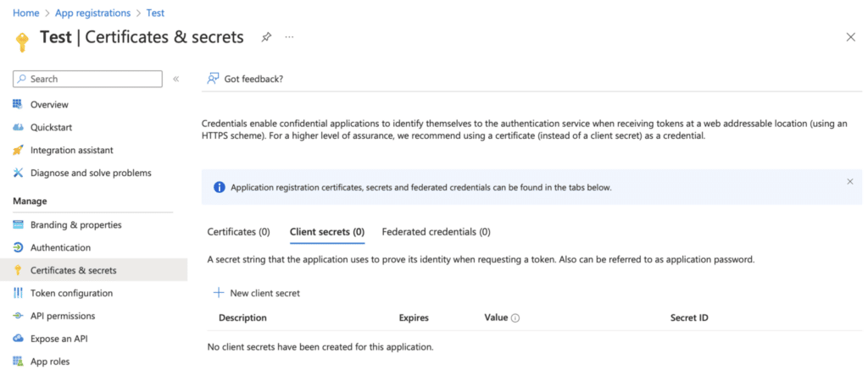The image size is (868, 370).
Task: Open Diagnose and solve problems
Action: [91, 173]
